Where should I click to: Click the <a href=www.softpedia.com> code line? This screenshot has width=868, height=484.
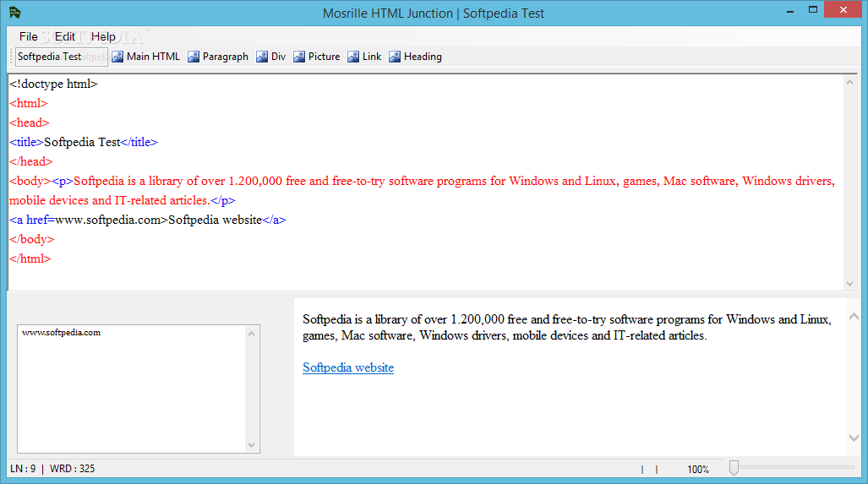(148, 220)
